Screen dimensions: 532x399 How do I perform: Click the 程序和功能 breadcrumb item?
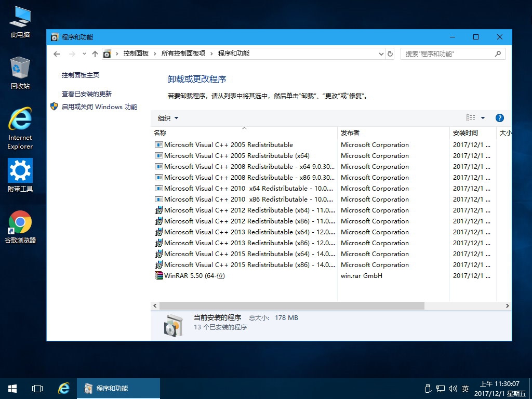[x=233, y=54]
